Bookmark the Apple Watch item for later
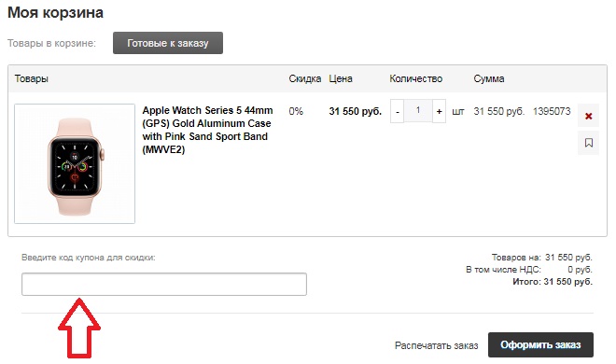Viewport: 616px width, 364px height. (588, 143)
